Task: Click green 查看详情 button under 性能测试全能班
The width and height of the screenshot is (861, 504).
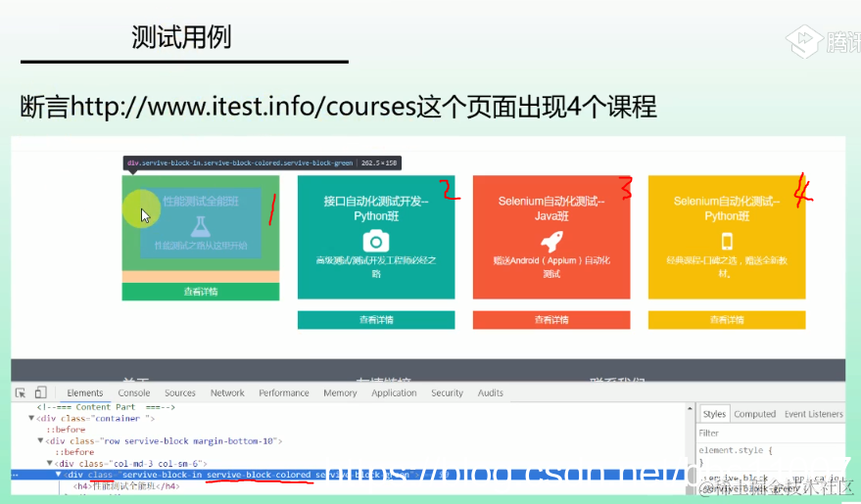Action: tap(201, 292)
